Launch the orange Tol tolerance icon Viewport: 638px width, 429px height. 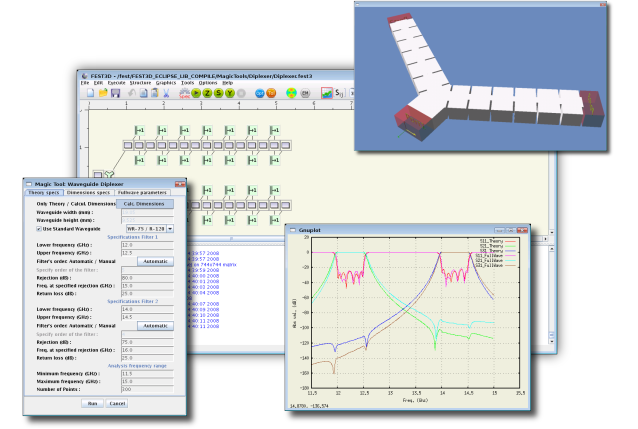[271, 93]
